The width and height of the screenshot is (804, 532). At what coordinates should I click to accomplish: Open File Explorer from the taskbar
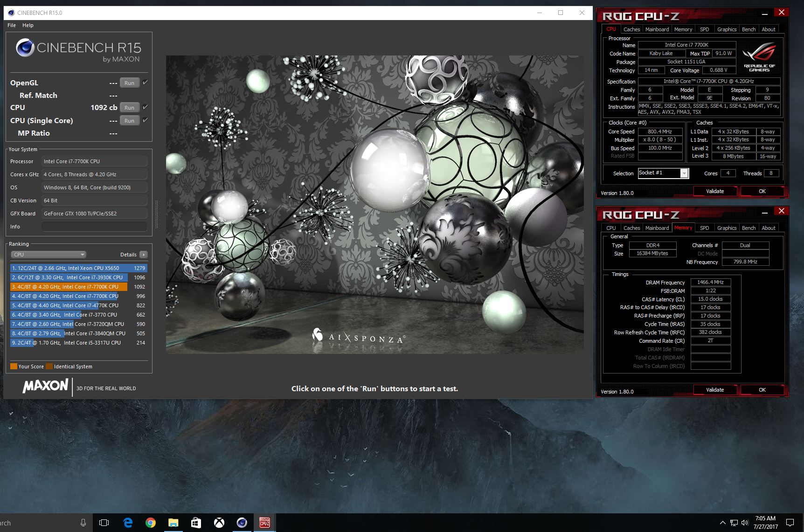click(173, 523)
